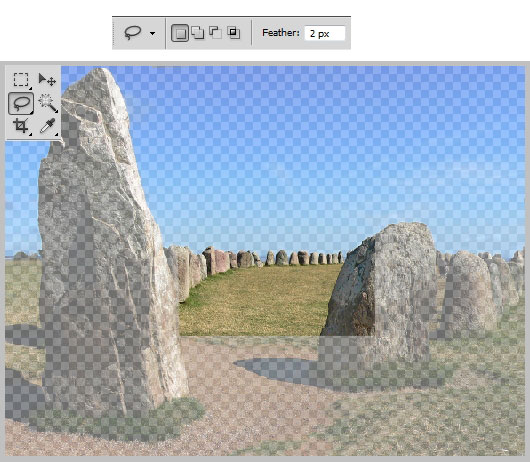Click the Feather value field
The height and width of the screenshot is (462, 530).
pyautogui.click(x=325, y=33)
